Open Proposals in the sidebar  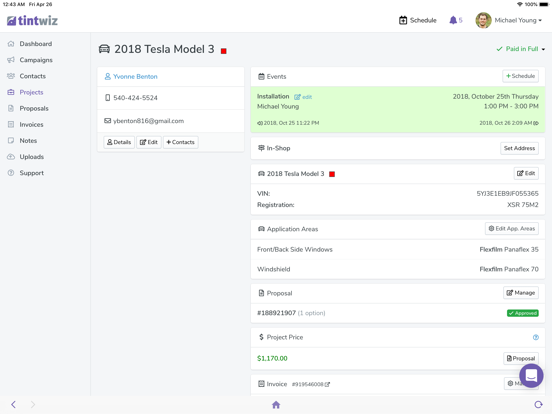(x=34, y=108)
